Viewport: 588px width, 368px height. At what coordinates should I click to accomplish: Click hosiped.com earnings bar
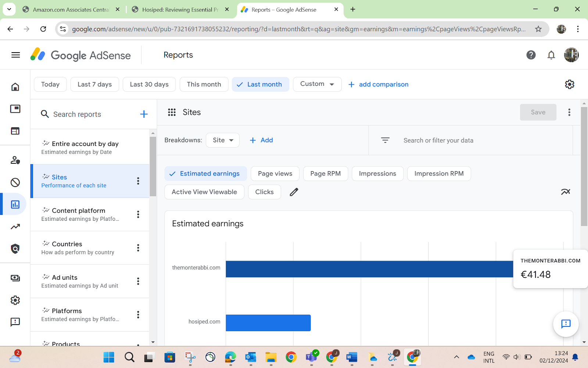click(x=268, y=323)
